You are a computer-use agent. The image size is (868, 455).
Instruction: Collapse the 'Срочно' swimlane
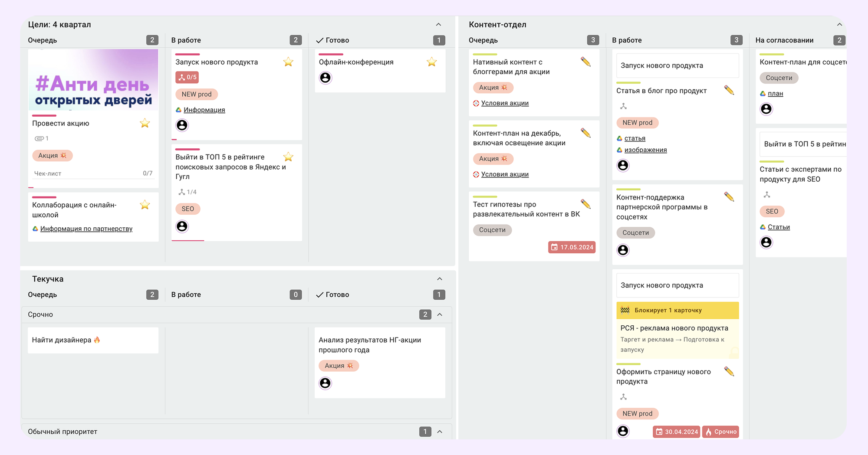(x=440, y=314)
